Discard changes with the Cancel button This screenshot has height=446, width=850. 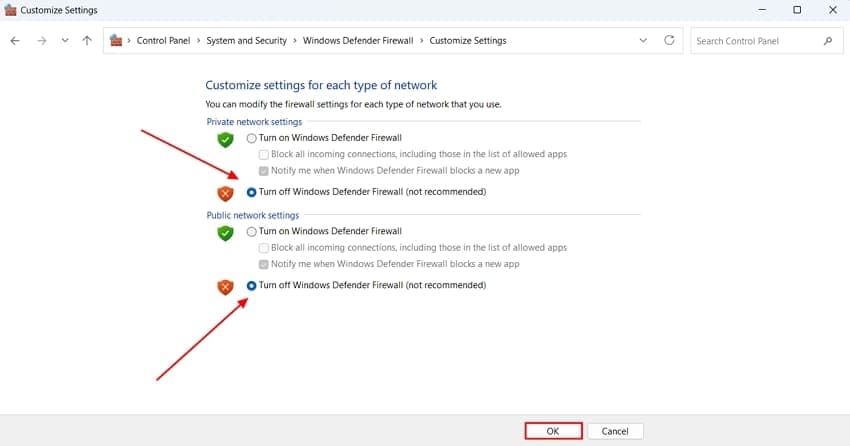[615, 431]
